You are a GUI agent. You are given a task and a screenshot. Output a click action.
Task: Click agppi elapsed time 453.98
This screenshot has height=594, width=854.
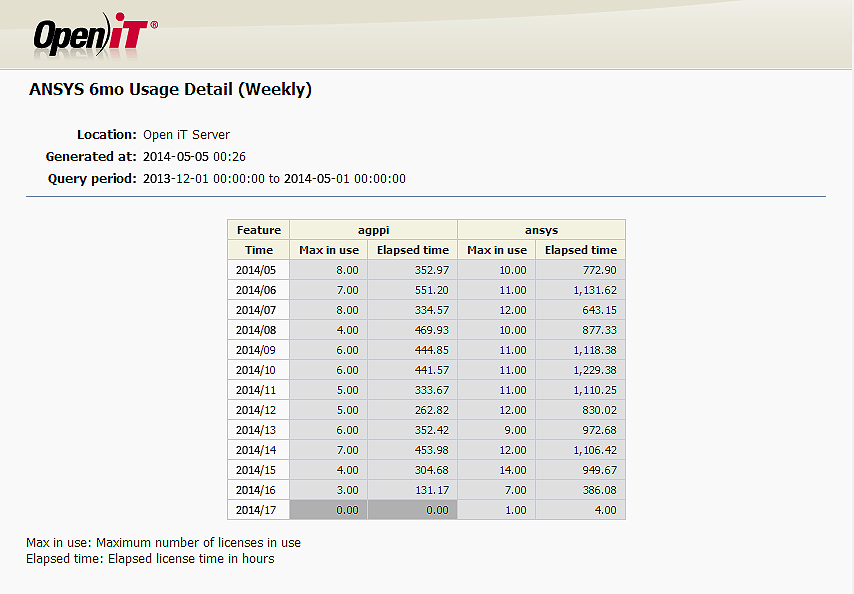click(413, 450)
